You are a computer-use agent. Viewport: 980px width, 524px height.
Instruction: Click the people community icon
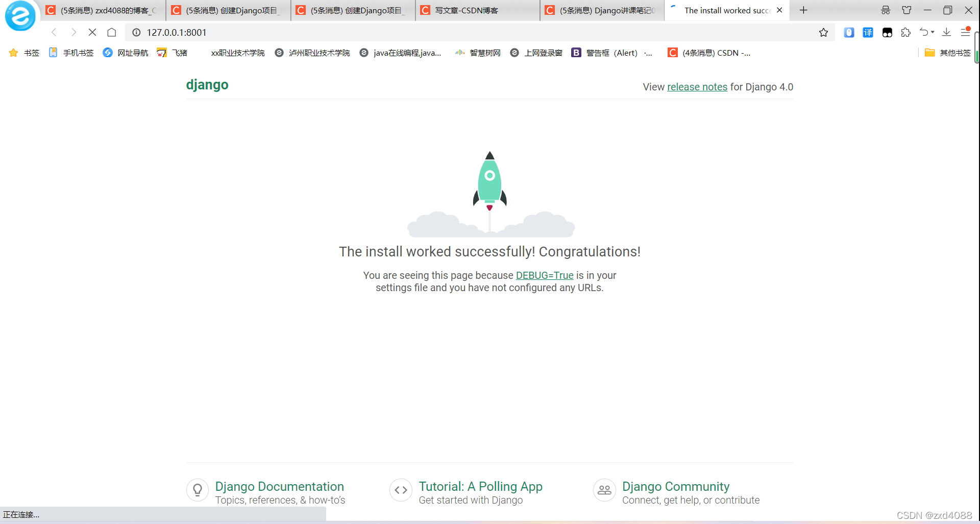pos(604,490)
